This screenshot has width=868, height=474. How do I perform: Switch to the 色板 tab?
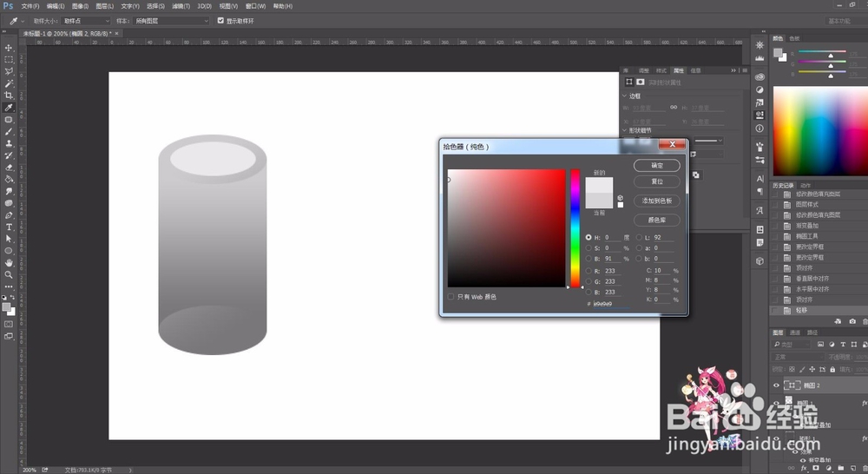(x=794, y=38)
